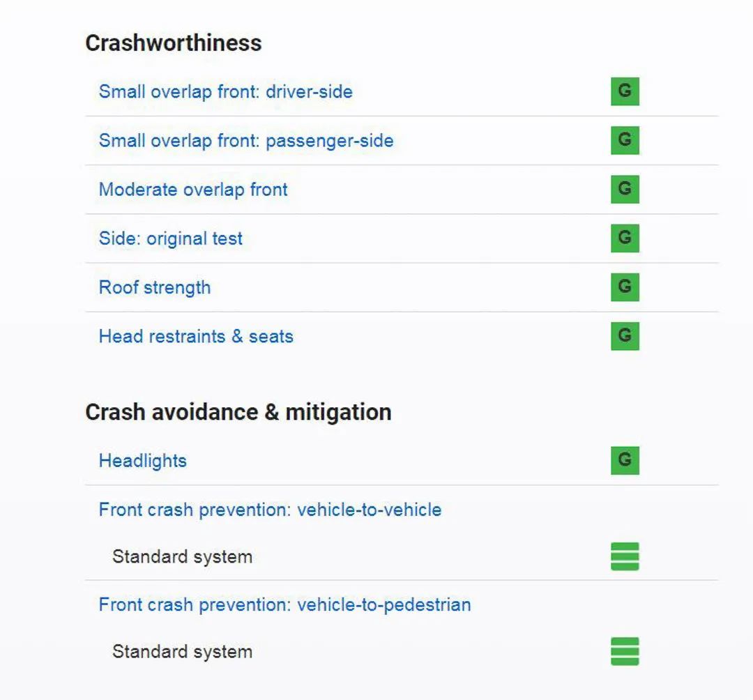Viewport: 753px width, 700px height.
Task: Open Head restraints & seats link
Action: 195,336
